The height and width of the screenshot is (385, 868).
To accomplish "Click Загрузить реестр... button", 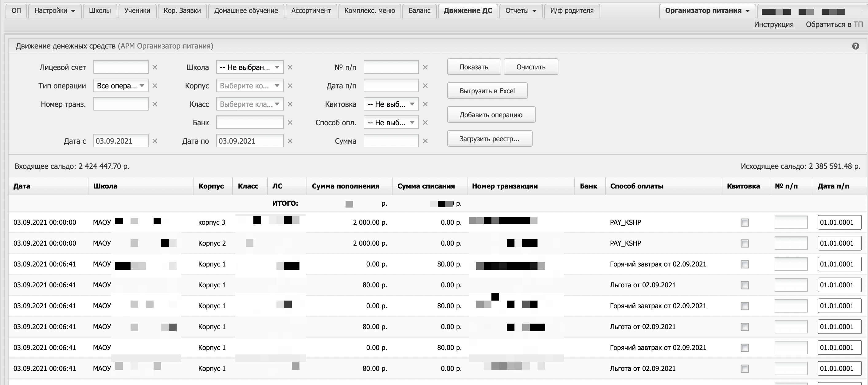I will pos(490,139).
